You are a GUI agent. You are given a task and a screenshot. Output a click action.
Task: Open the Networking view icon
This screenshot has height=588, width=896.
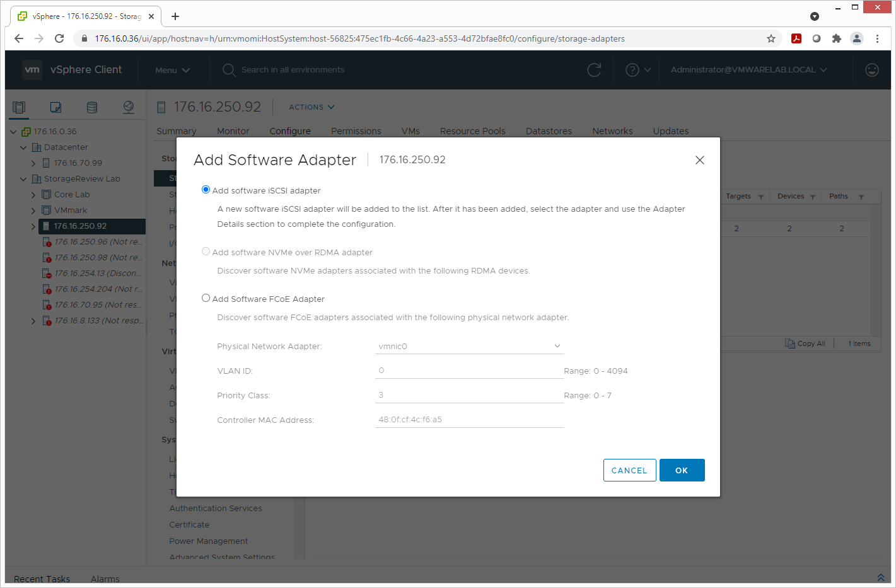[129, 107]
